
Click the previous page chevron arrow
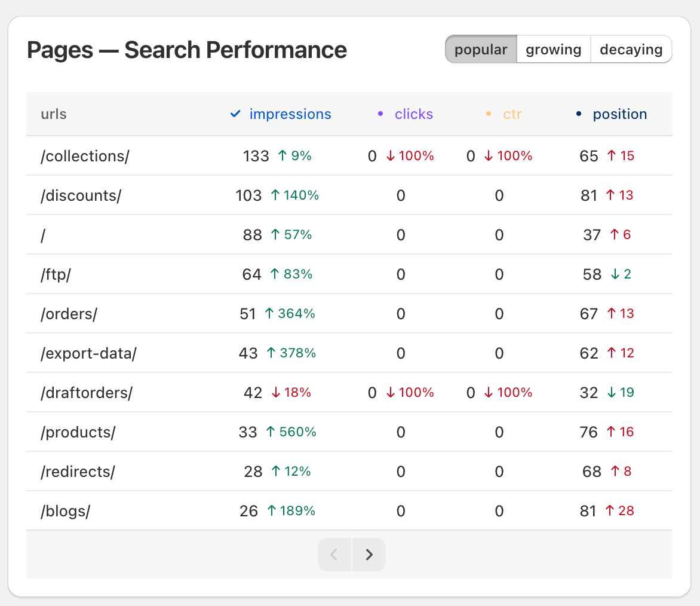tap(334, 555)
